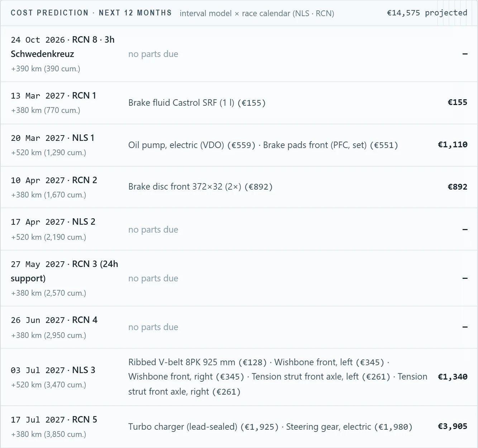Click the "+380 km (2,950 cum.)" distance

point(49,335)
